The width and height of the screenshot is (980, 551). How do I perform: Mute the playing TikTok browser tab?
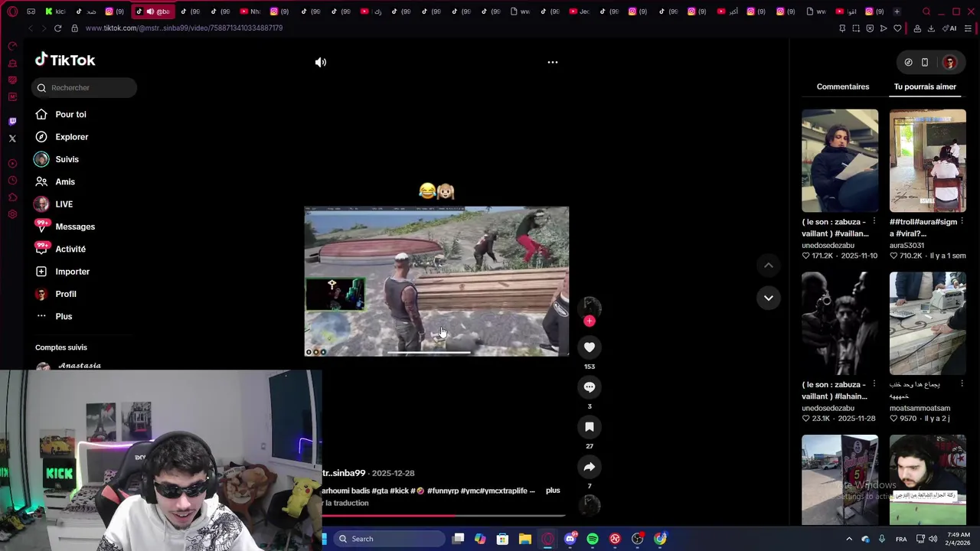(x=150, y=11)
